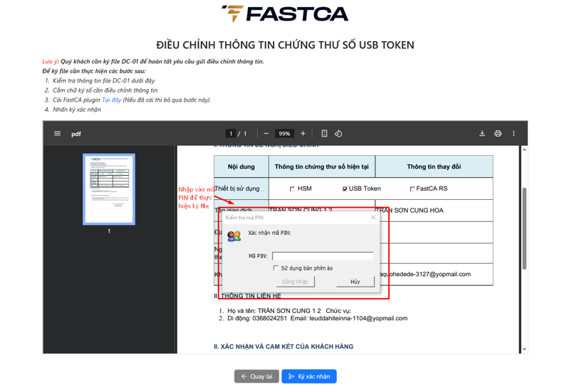Check the FastCA RS checkbox
Image resolution: width=562 pixels, height=392 pixels.
[x=412, y=189]
